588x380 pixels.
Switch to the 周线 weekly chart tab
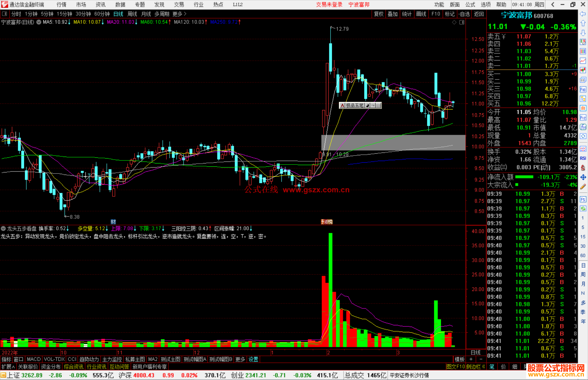132,14
